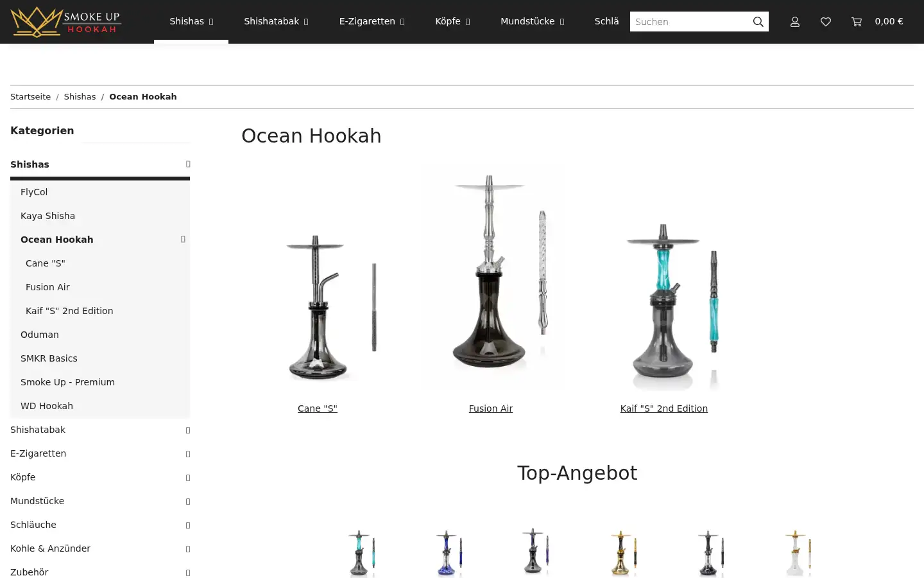
Task: Click the Shishas sidebar heading
Action: click(x=30, y=164)
